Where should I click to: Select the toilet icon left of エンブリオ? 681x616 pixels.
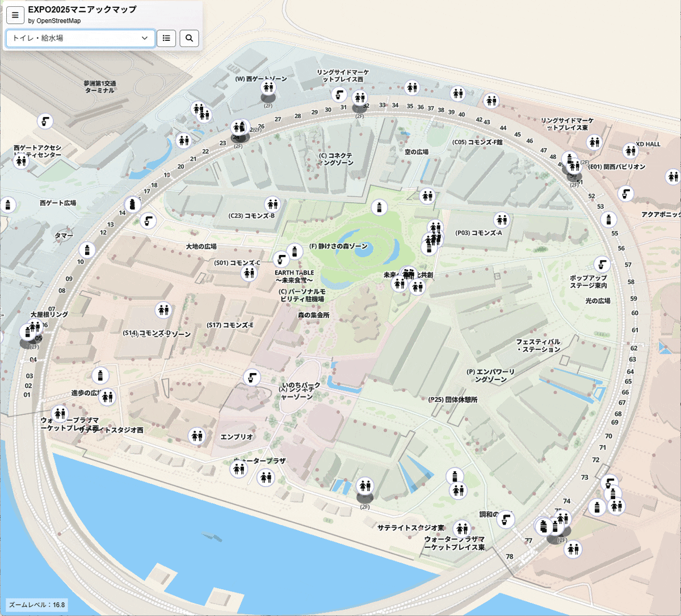tap(197, 436)
